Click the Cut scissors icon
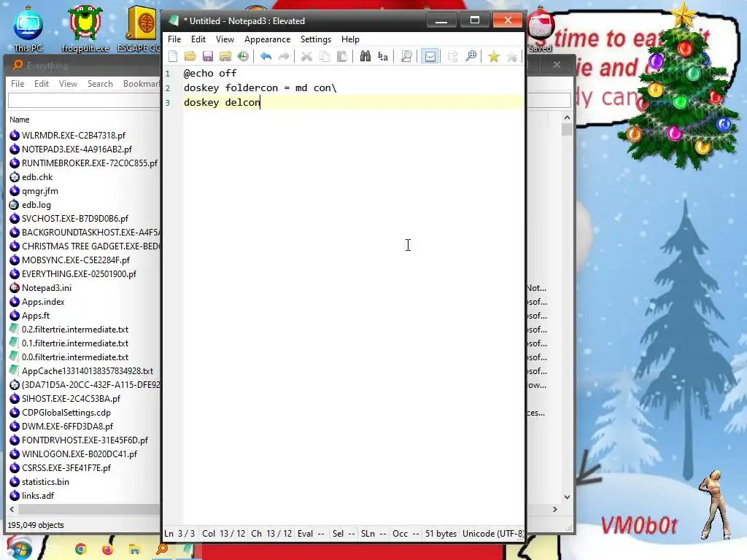The height and width of the screenshot is (560, 747). (306, 56)
